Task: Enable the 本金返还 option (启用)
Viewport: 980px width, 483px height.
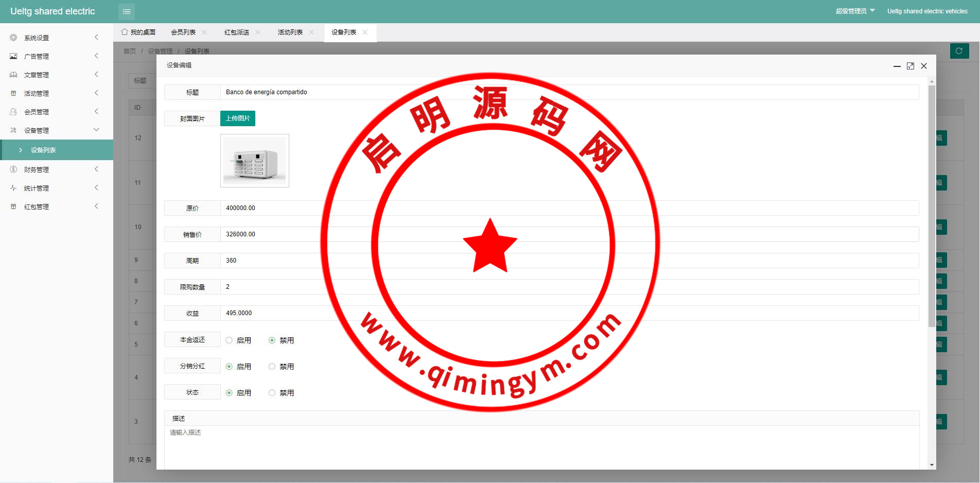Action: coord(230,340)
